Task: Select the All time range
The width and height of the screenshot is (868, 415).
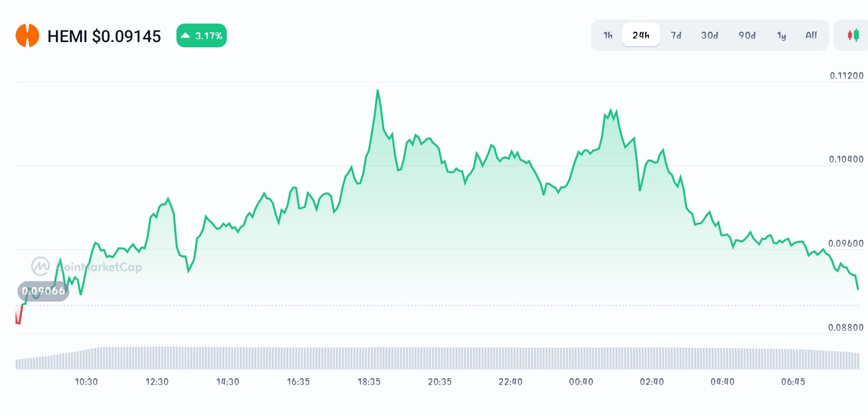Action: point(811,35)
